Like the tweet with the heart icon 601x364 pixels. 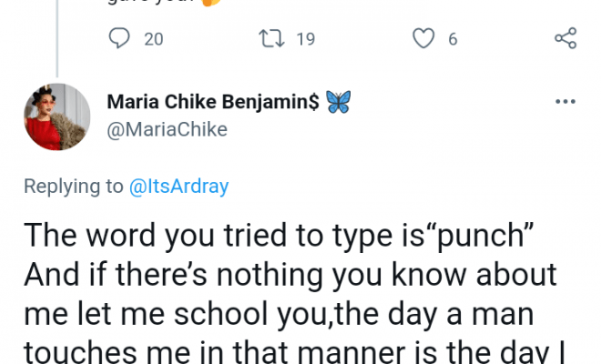click(423, 38)
